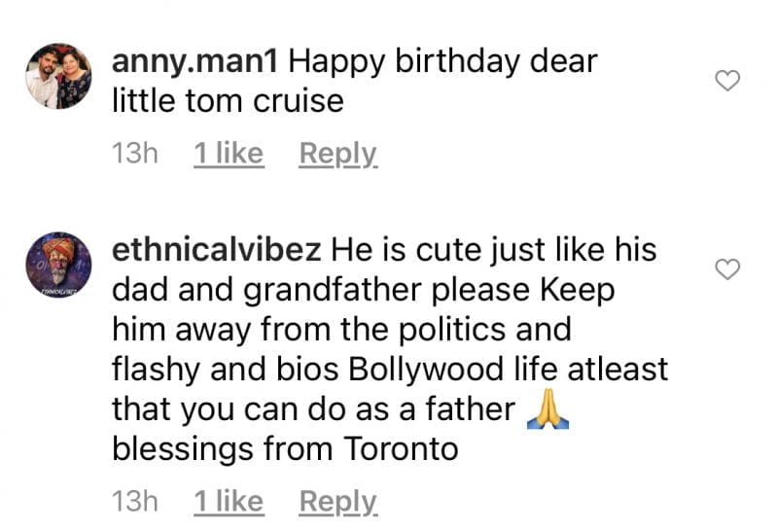The image size is (778, 532).
Task: Reply to ethnicalvibez's comment
Action: pos(338,502)
